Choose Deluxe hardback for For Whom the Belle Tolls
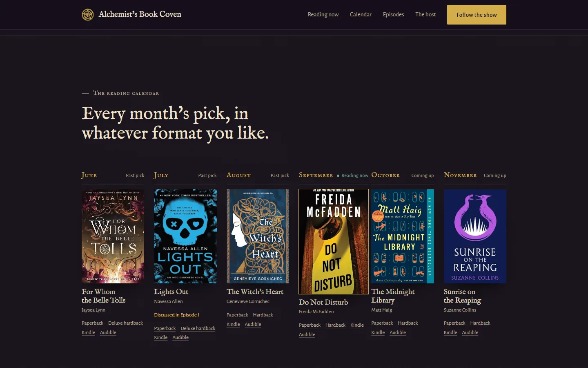 (x=125, y=323)
